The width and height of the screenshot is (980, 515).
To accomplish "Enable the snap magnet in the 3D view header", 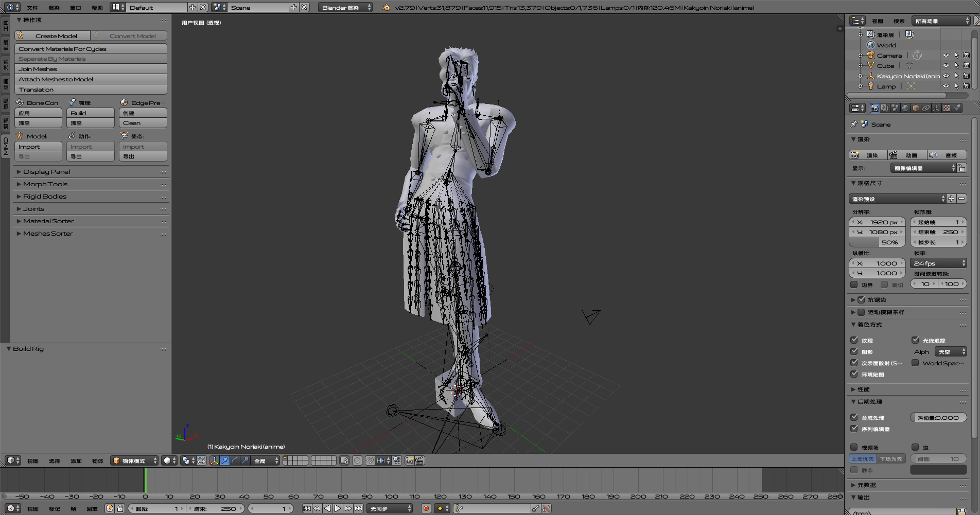I will coord(370,460).
